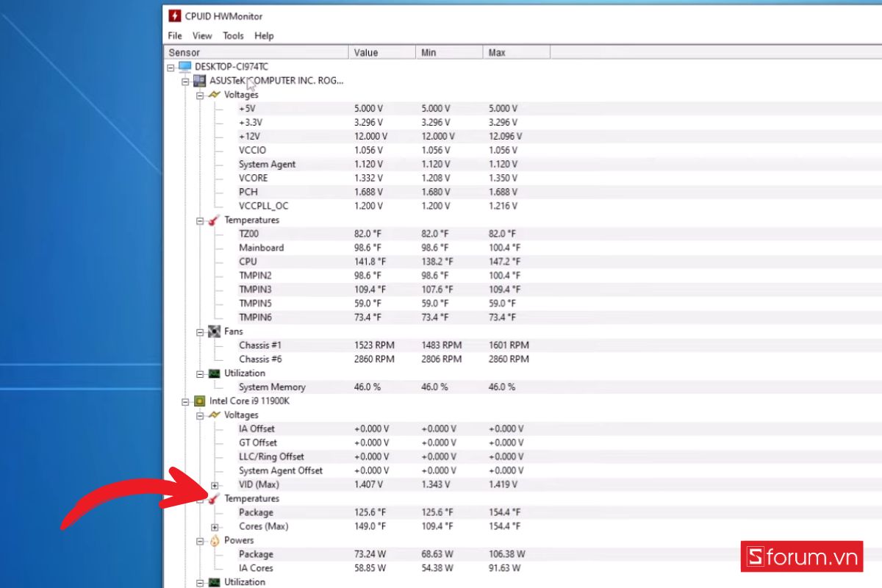Collapse the Utilization group above System Memory
882x588 pixels.
tap(200, 374)
